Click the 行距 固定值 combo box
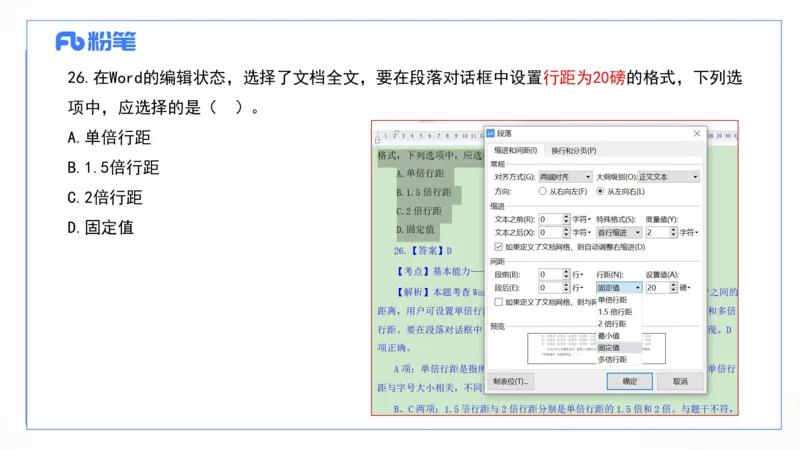The image size is (800, 450). tap(619, 288)
